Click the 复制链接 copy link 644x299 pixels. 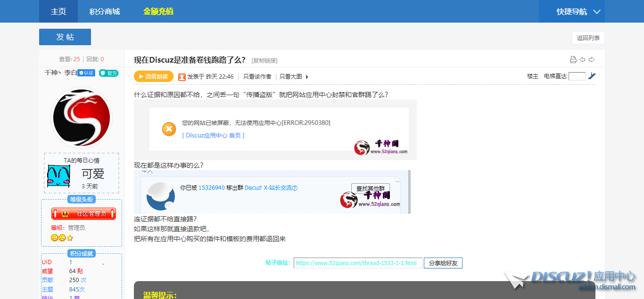[x=264, y=60]
